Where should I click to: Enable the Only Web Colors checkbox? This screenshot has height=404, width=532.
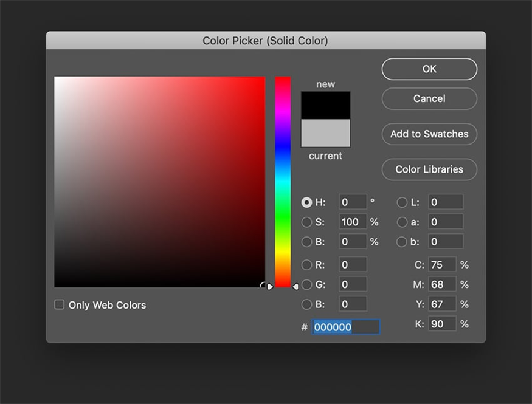(x=60, y=305)
